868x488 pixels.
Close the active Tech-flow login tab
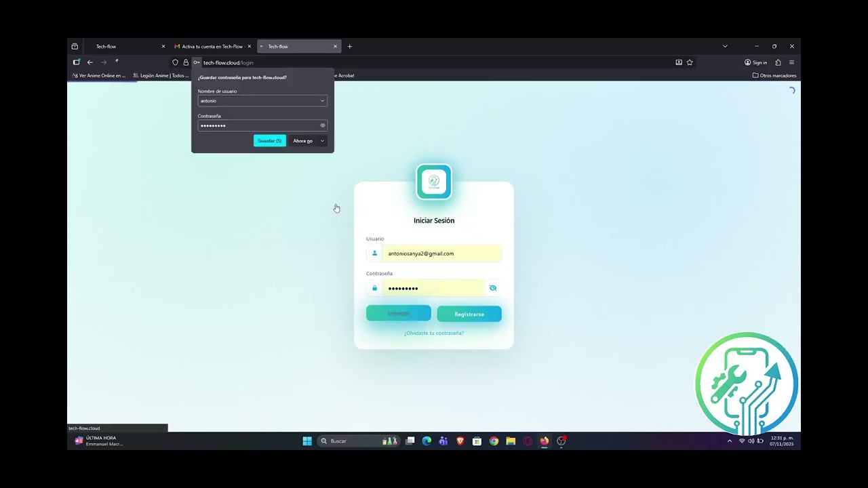point(335,47)
